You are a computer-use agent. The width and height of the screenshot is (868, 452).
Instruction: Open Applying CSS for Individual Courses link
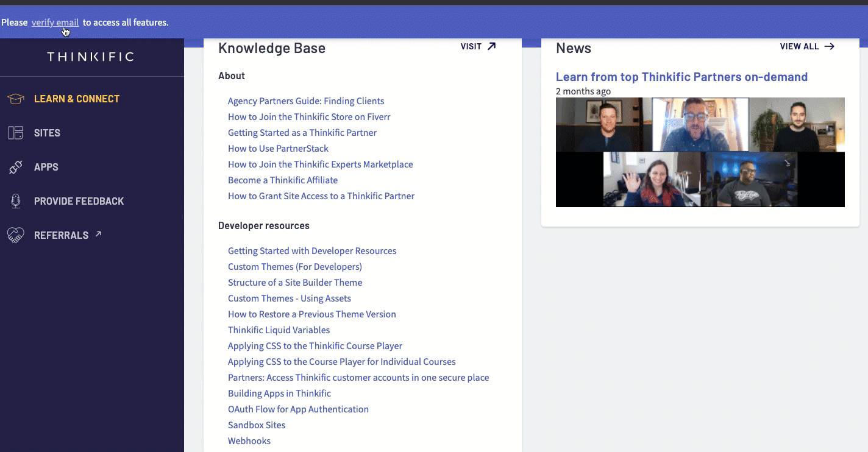point(342,362)
